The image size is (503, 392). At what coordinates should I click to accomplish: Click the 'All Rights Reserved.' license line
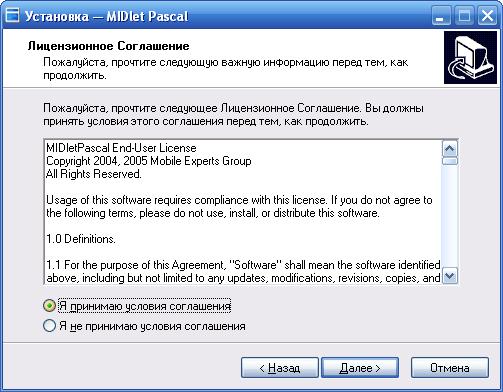[94, 174]
